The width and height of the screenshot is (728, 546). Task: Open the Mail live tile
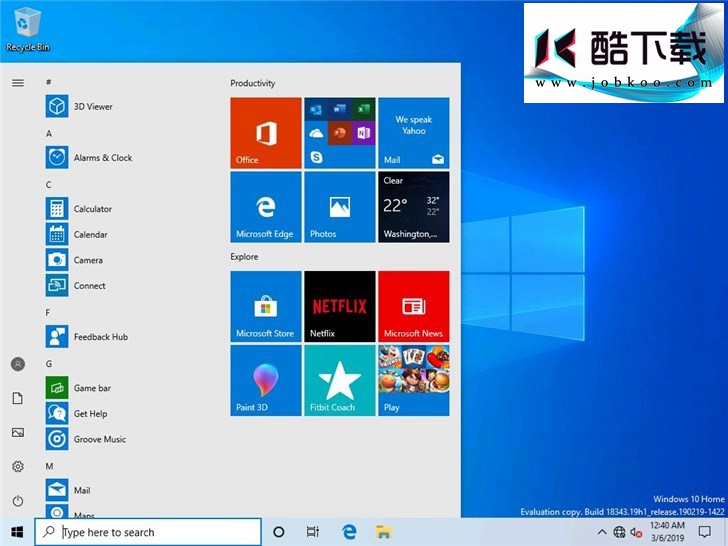414,133
